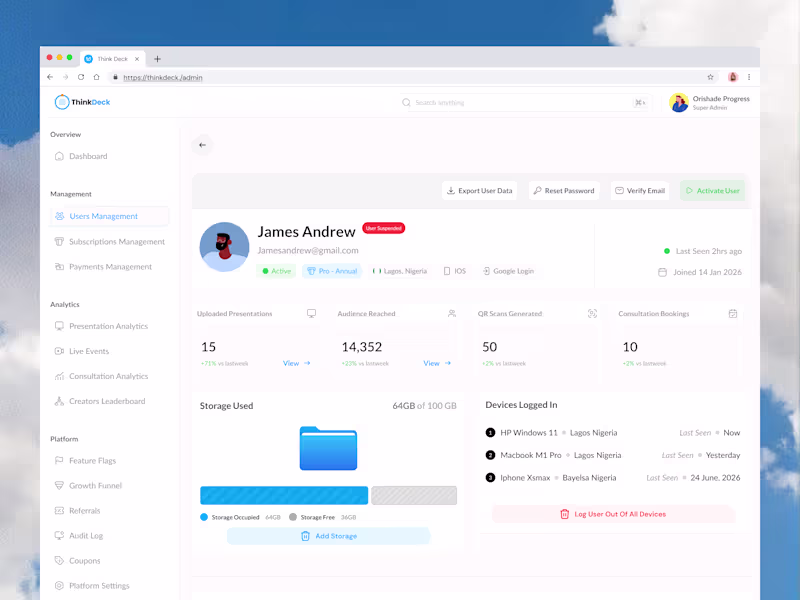Click the Audience Reached people icon

coord(452,313)
